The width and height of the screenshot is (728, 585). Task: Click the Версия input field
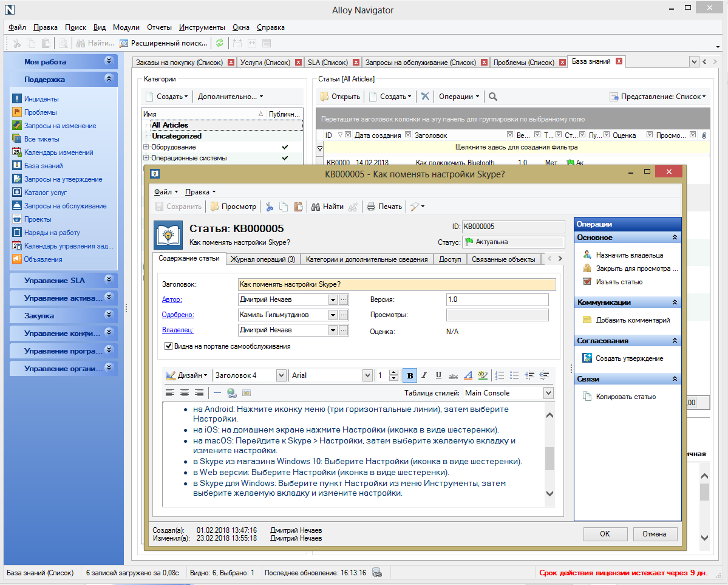coord(497,299)
